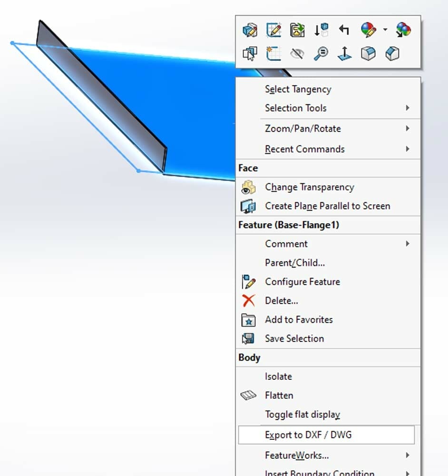Viewport: 448px width, 476px height.
Task: Choose Export to DXF / DWG
Action: 308,435
